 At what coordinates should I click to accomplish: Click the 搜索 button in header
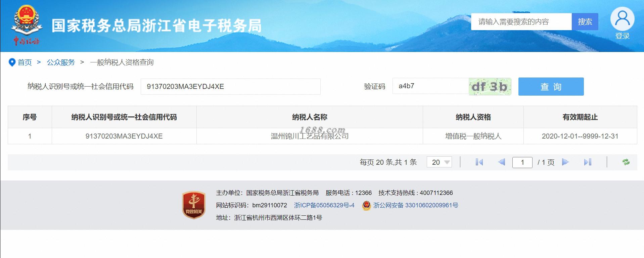pos(585,22)
